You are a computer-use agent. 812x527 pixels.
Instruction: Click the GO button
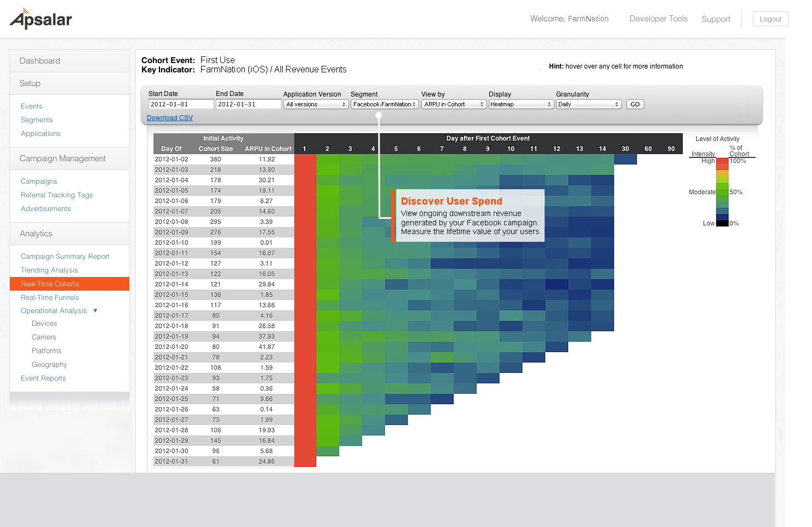635,104
